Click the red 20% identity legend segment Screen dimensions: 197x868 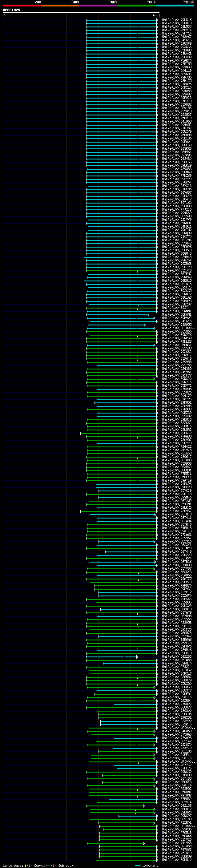pos(22,6)
